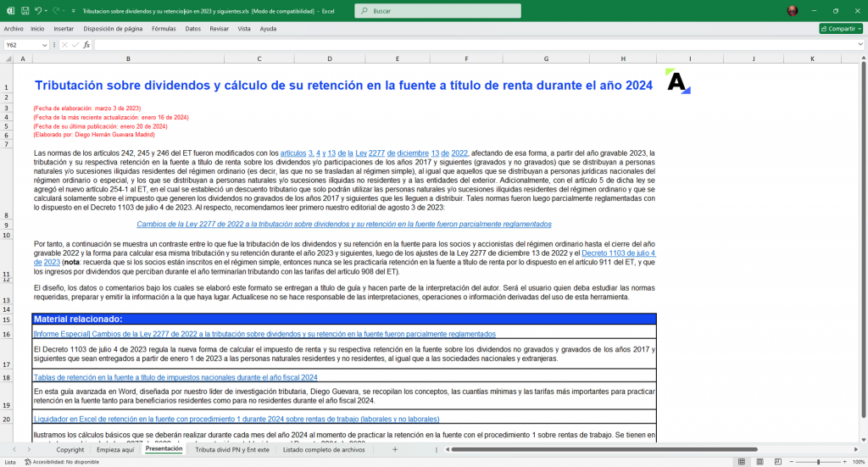Click the 100% zoom level
This screenshot has width=868, height=467.
tap(859, 462)
